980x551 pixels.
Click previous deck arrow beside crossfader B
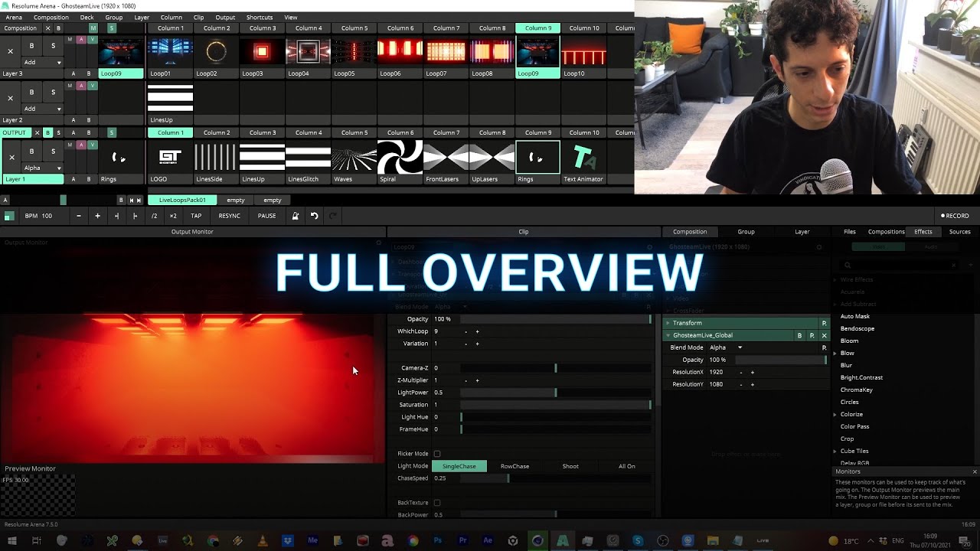click(131, 200)
